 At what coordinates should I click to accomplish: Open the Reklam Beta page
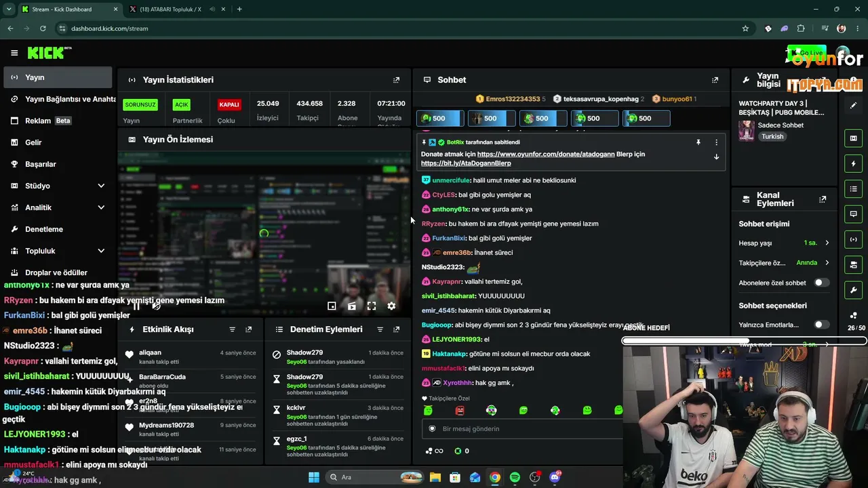58,121
